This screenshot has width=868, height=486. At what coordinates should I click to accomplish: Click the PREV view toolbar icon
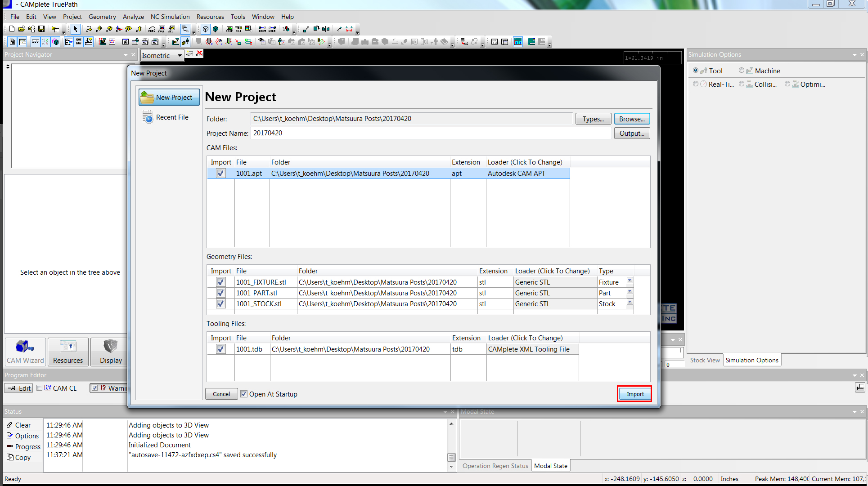tap(152, 29)
